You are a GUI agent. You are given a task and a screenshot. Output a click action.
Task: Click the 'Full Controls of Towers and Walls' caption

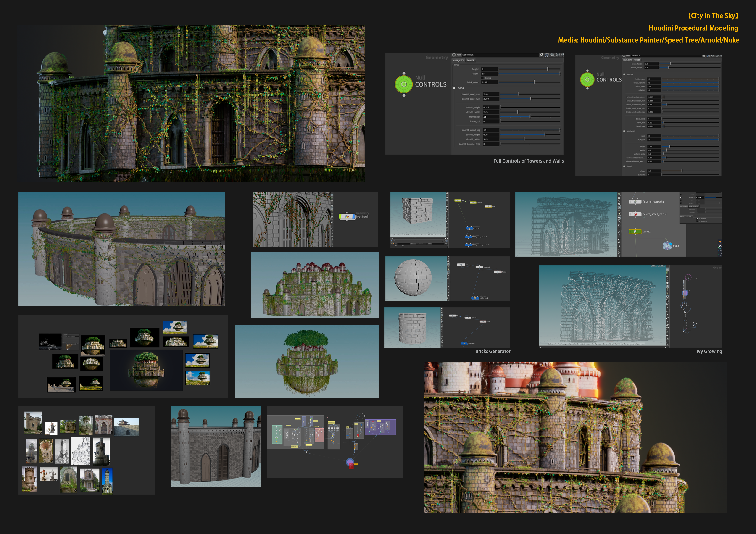529,161
